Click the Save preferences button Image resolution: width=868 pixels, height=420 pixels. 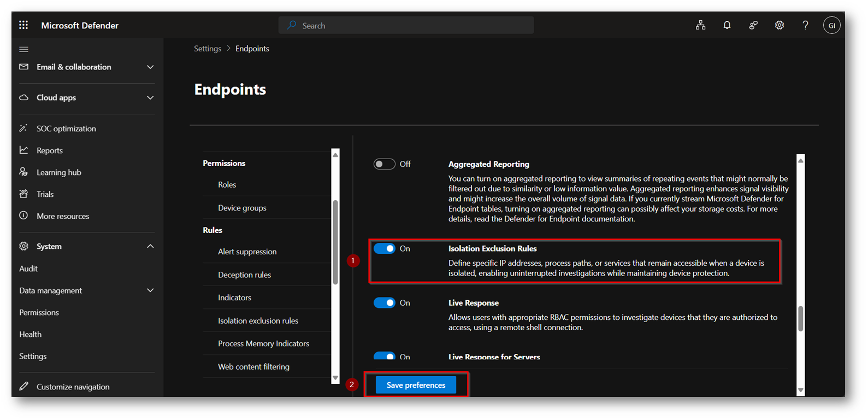click(x=416, y=385)
